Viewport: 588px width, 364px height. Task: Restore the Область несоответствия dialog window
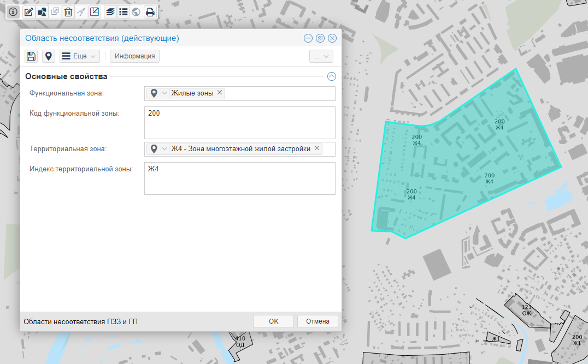[320, 38]
